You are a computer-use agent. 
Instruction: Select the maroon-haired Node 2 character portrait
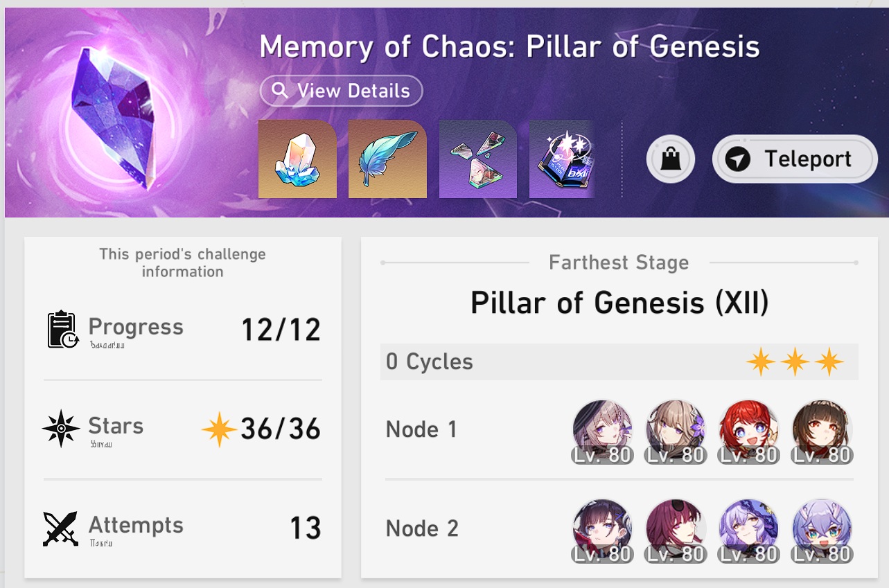[676, 529]
